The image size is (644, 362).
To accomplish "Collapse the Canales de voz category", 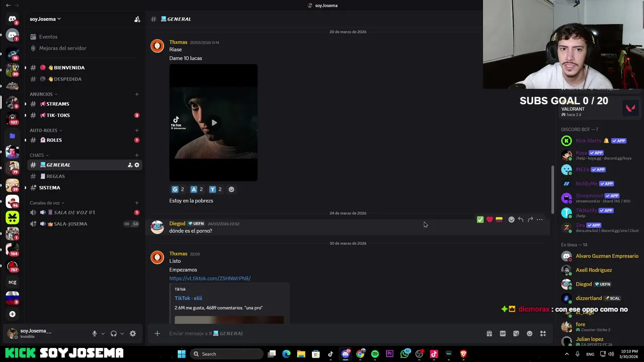I will click(47, 203).
